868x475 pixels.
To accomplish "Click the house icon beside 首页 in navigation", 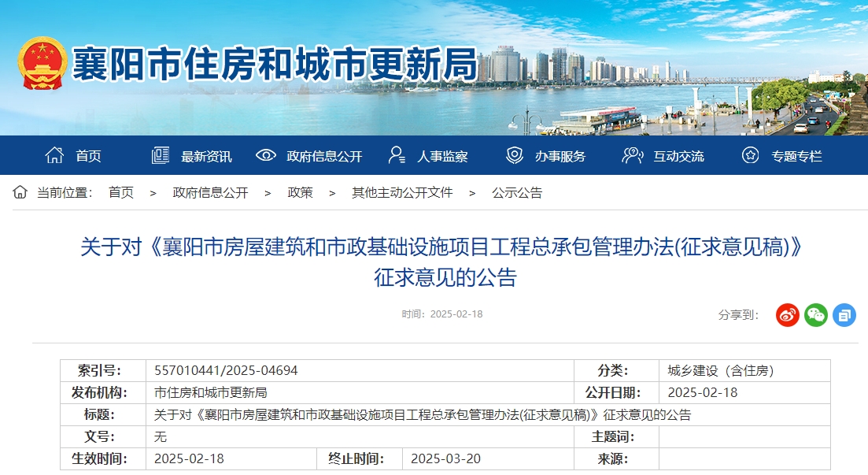I will (x=54, y=155).
